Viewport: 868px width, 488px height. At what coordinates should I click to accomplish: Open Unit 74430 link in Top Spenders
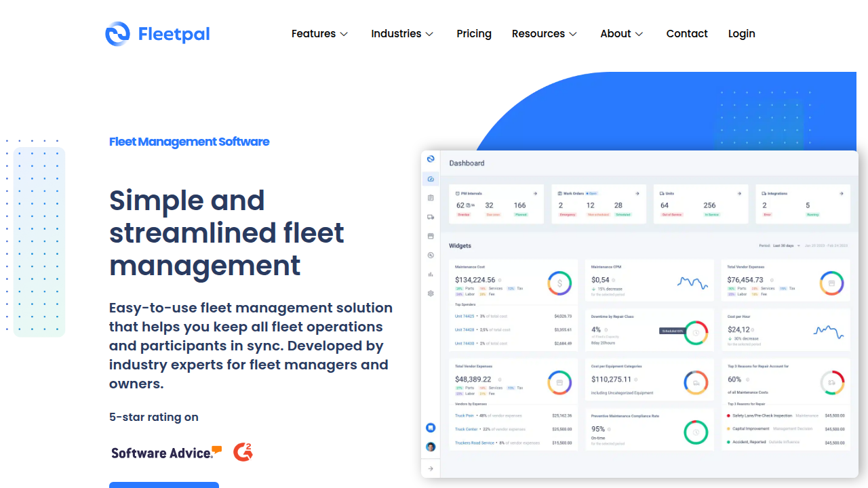coord(465,343)
